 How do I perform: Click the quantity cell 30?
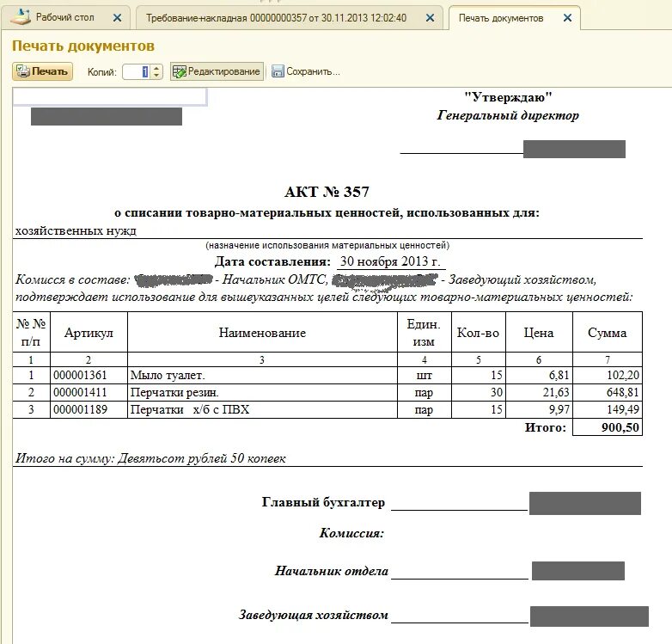point(479,392)
